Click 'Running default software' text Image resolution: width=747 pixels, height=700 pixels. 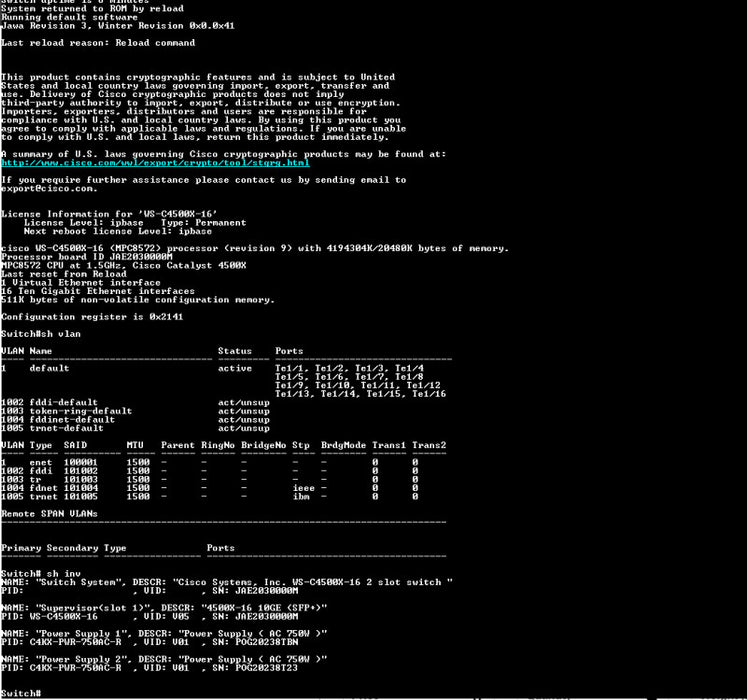click(x=70, y=17)
